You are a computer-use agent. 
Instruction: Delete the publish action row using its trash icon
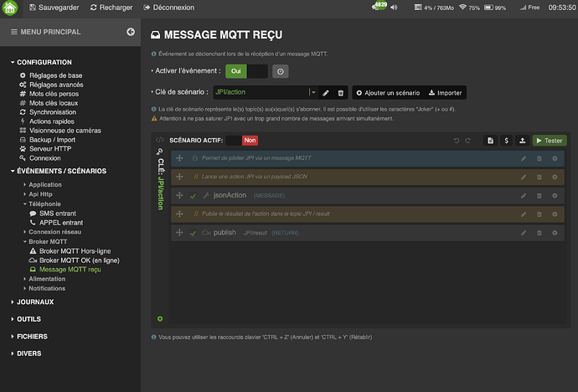539,233
